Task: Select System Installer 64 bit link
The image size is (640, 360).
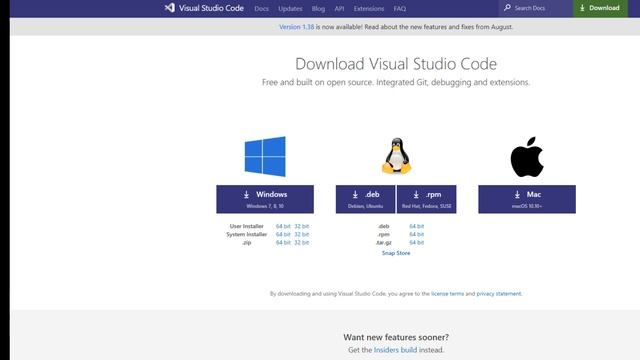Action: pyautogui.click(x=283, y=234)
